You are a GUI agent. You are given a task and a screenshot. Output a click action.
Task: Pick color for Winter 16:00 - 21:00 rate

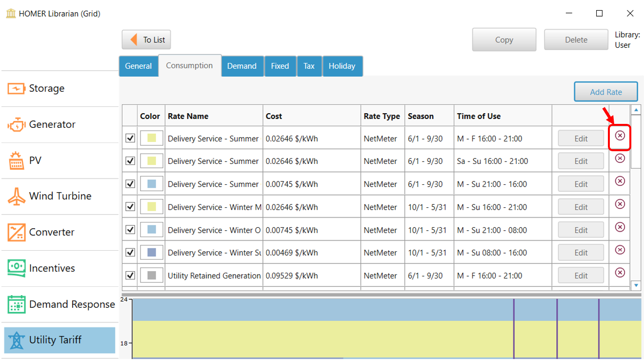[151, 207]
